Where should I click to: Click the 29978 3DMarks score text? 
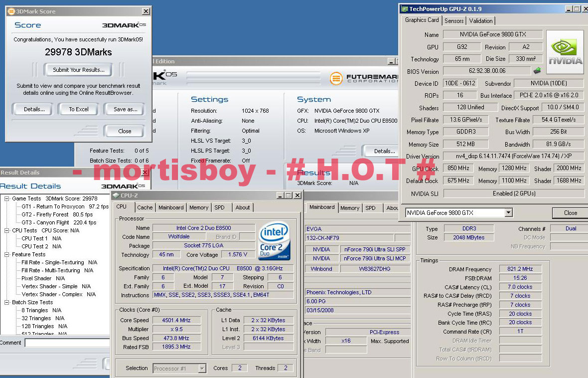click(x=78, y=52)
